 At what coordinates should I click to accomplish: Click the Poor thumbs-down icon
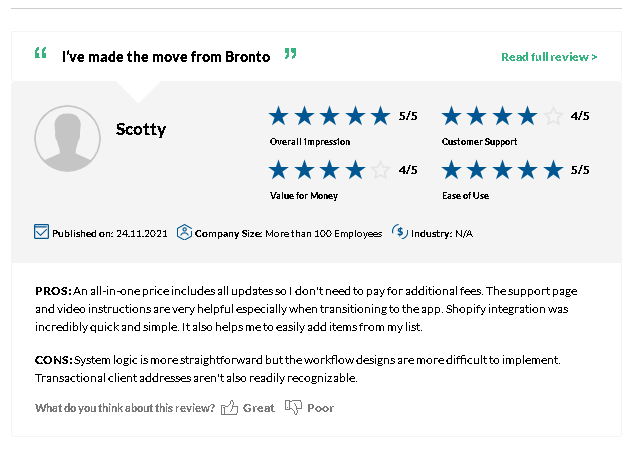point(293,407)
